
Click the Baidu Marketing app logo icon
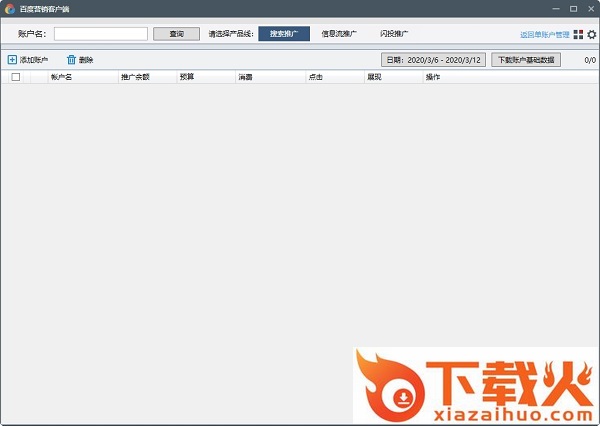[10, 9]
